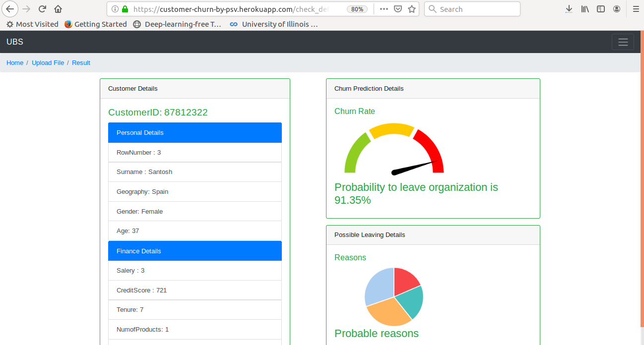Open the Most Visited bookmarks folder

[x=32, y=24]
